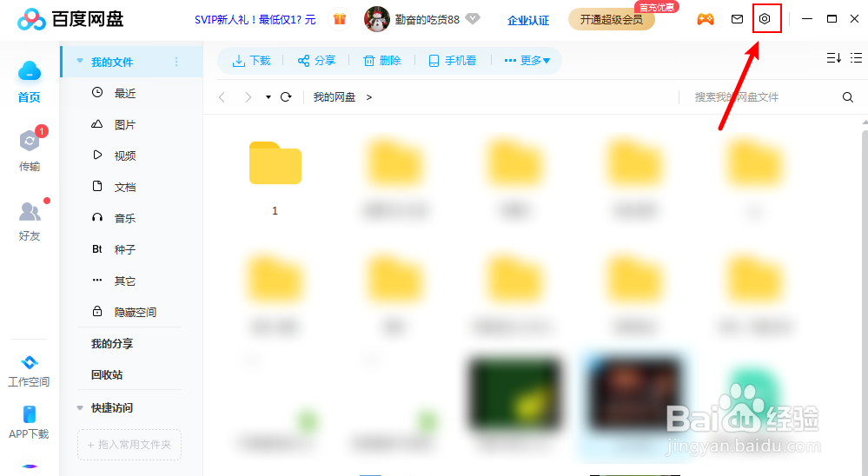Refresh the file list
The width and height of the screenshot is (868, 476).
[x=286, y=97]
